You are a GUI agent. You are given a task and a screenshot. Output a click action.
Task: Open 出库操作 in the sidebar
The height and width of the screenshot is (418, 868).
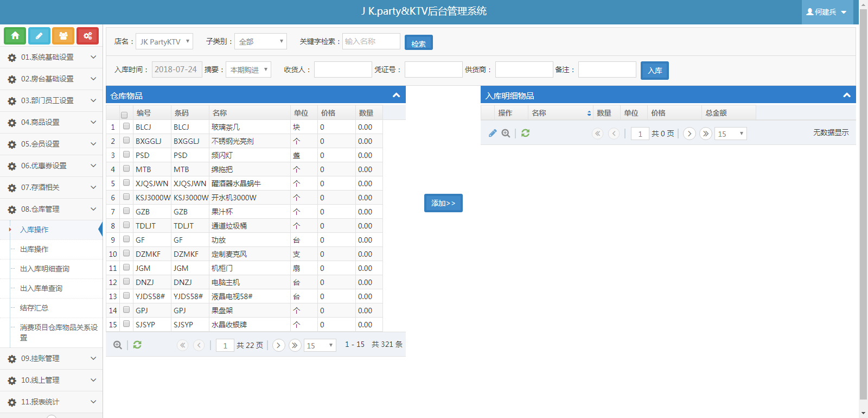click(x=34, y=249)
